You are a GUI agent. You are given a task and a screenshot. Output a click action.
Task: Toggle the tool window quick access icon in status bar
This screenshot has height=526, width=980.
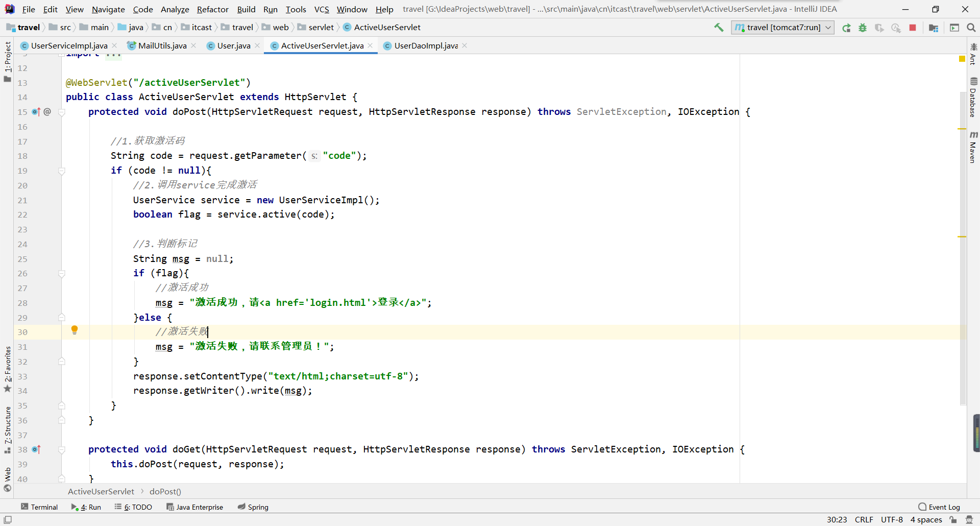[8, 520]
